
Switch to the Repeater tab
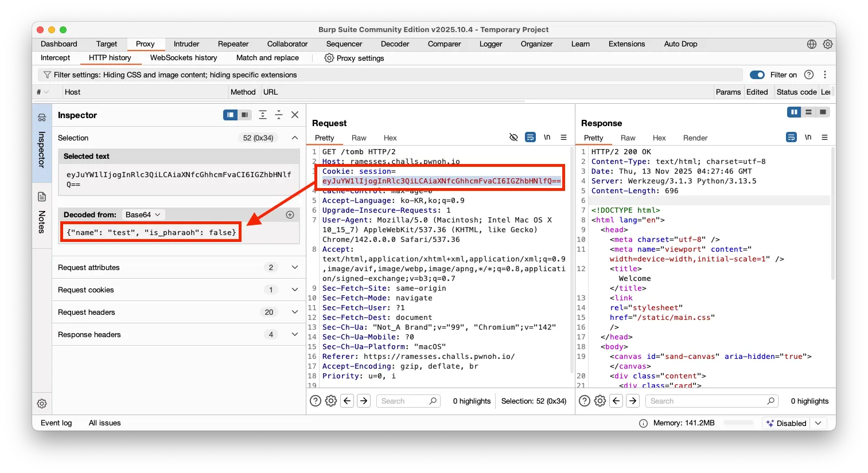(x=233, y=44)
